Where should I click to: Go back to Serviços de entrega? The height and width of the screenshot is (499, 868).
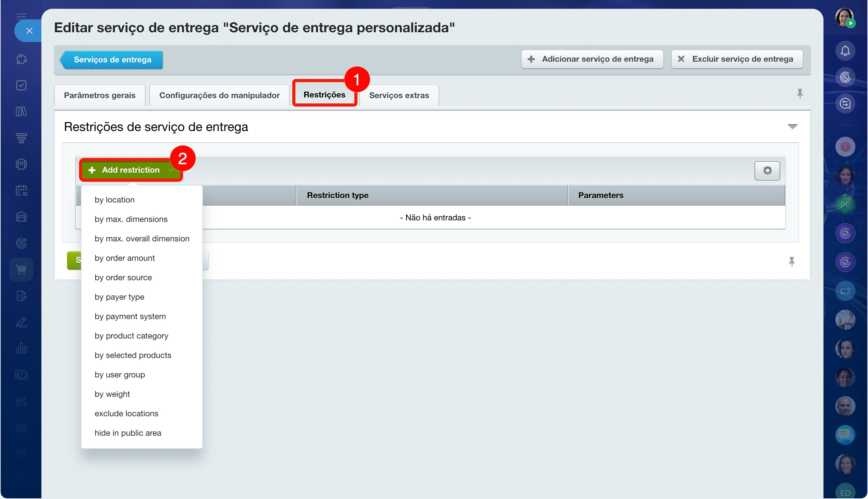coord(111,60)
